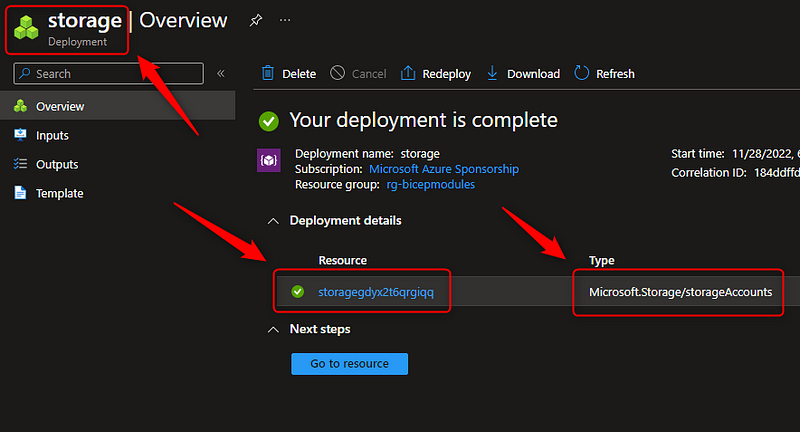Click the Refresh circular arrow icon
The image size is (800, 432).
pos(581,73)
